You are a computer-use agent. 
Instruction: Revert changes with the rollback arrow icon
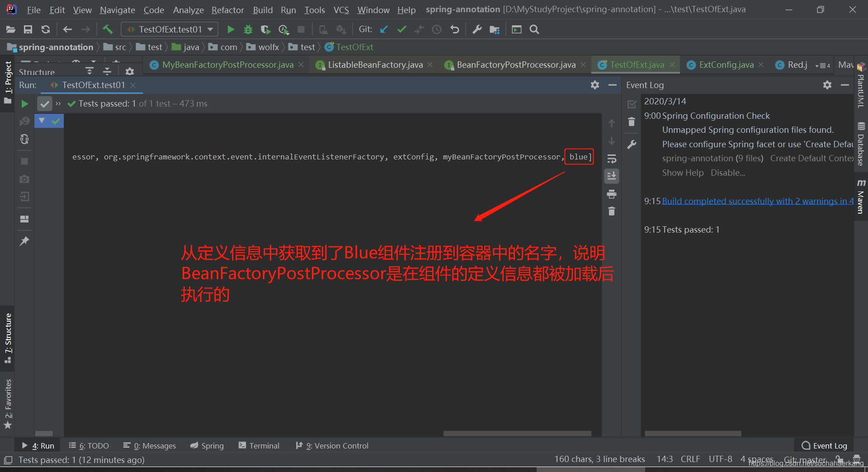(455, 29)
